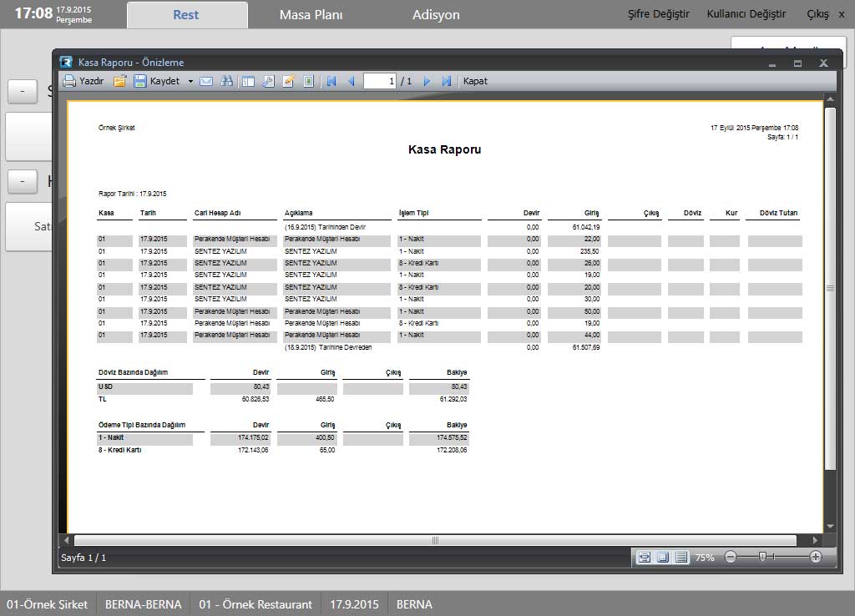The height and width of the screenshot is (616, 855).
Task: Click the TL row in currency table
Action: [x=282, y=400]
